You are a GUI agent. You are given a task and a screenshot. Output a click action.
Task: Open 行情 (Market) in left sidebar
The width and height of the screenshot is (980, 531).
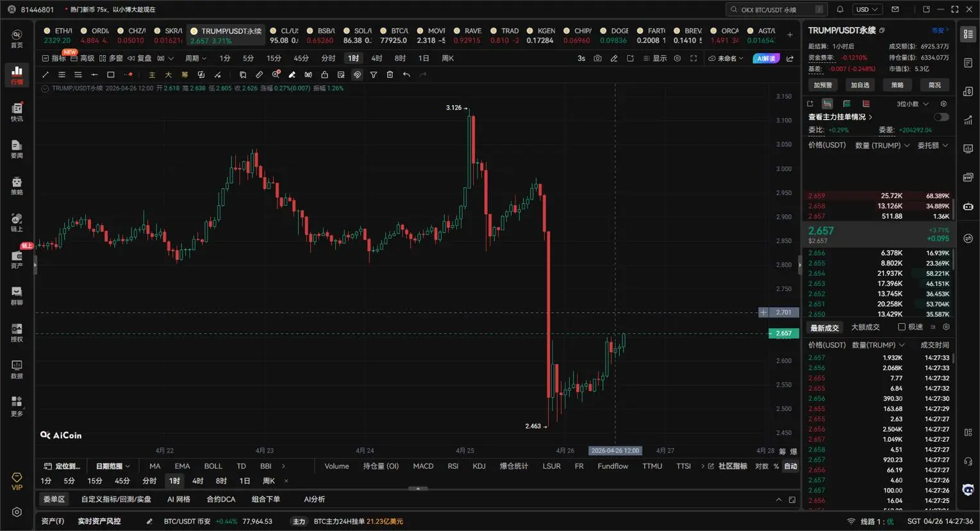[17, 74]
